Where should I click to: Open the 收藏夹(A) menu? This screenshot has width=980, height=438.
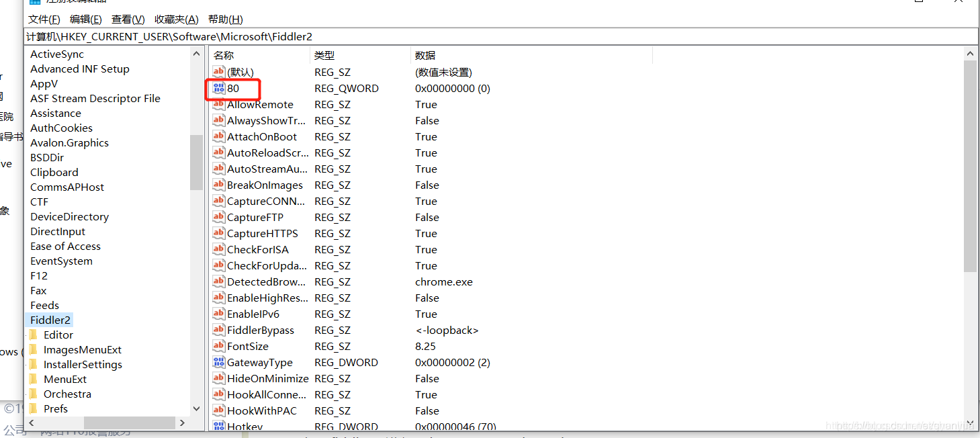tap(177, 19)
